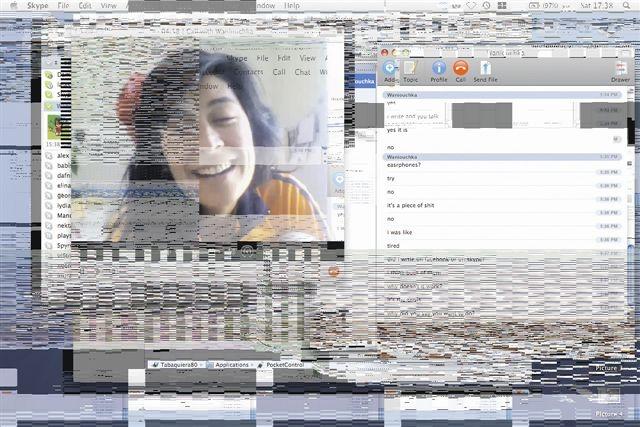Click the chat message 'yes it is'
The image size is (640, 427).
pyautogui.click(x=397, y=130)
